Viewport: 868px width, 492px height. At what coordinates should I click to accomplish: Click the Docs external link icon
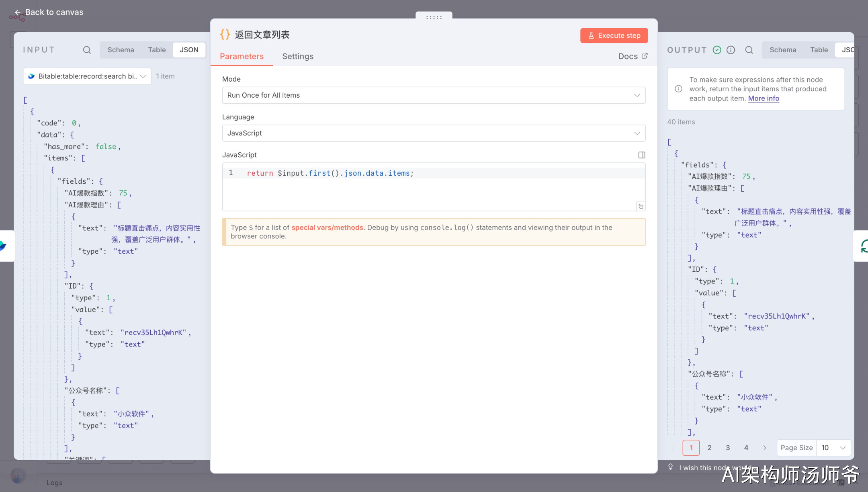tap(645, 56)
